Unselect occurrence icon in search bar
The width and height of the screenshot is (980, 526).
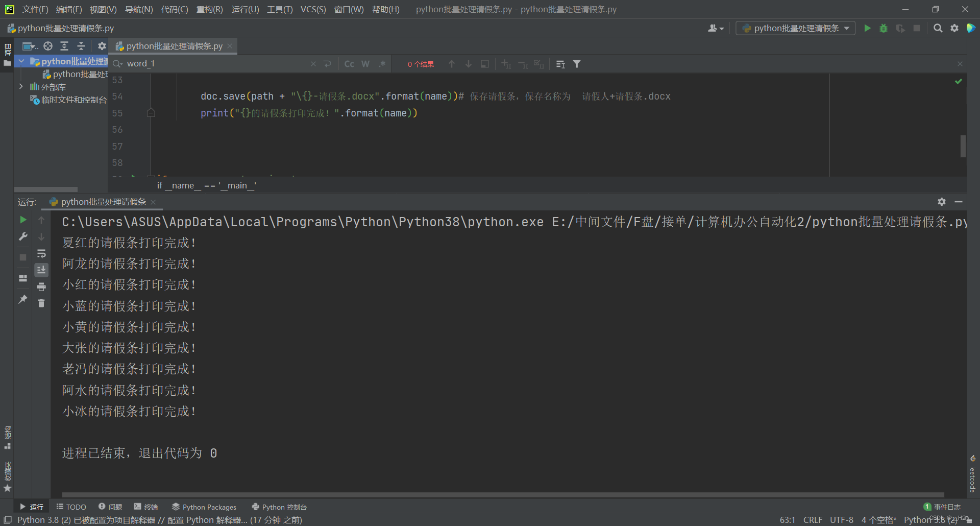[x=523, y=64]
